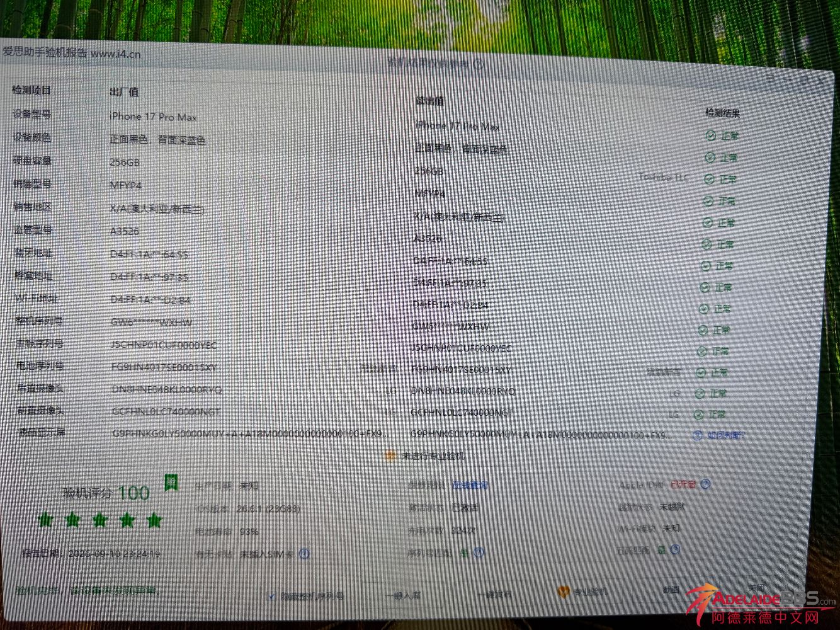840x630 pixels.
Task: Open the 如何判断? link for 液晶显示屏
Action: point(725,435)
